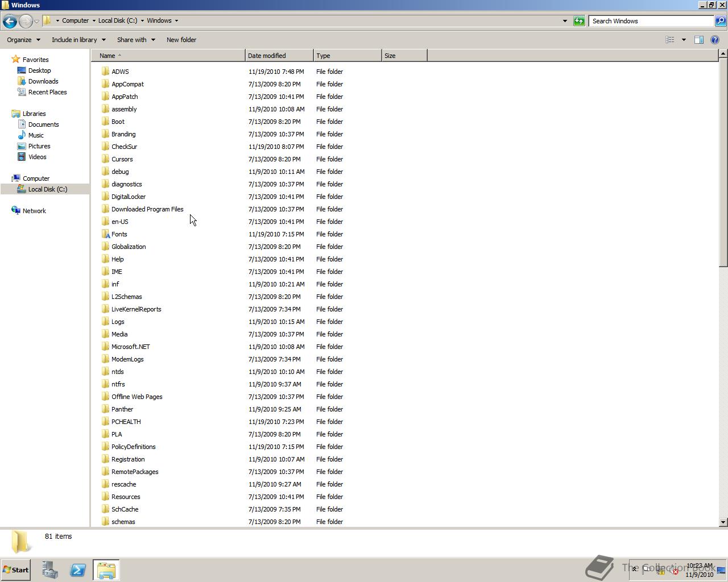Select the Microsoft.NET folder icon
Image resolution: width=728 pixels, height=582 pixels.
(105, 347)
